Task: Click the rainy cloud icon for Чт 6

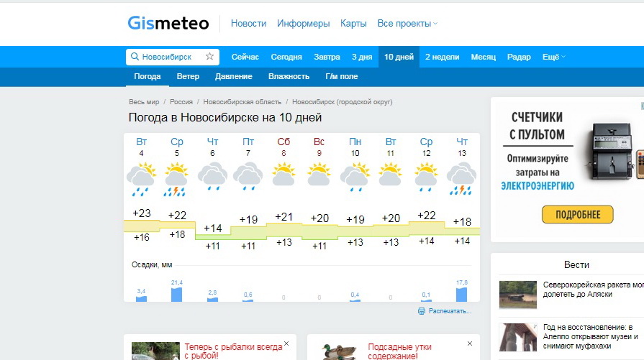Action: tap(212, 177)
